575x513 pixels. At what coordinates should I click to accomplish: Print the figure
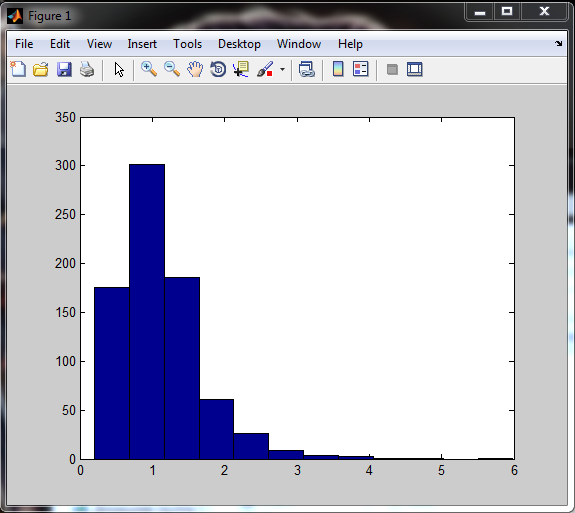point(87,69)
